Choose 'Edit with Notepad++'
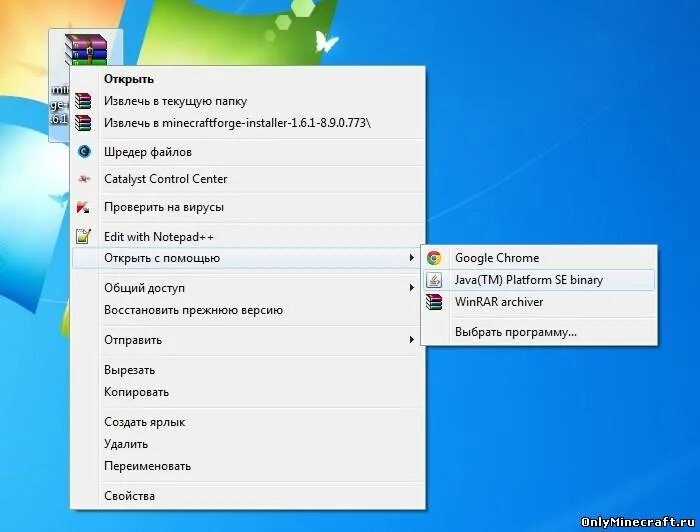The height and width of the screenshot is (532, 700). pos(248,237)
